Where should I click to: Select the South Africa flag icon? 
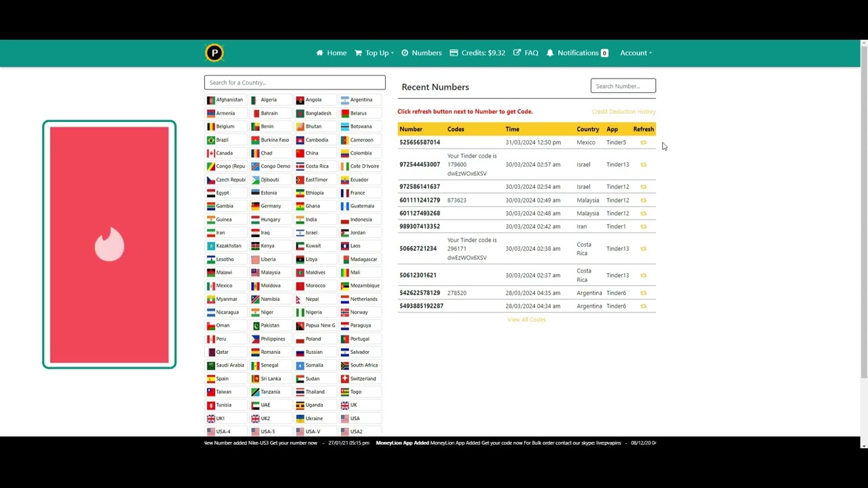click(x=344, y=365)
